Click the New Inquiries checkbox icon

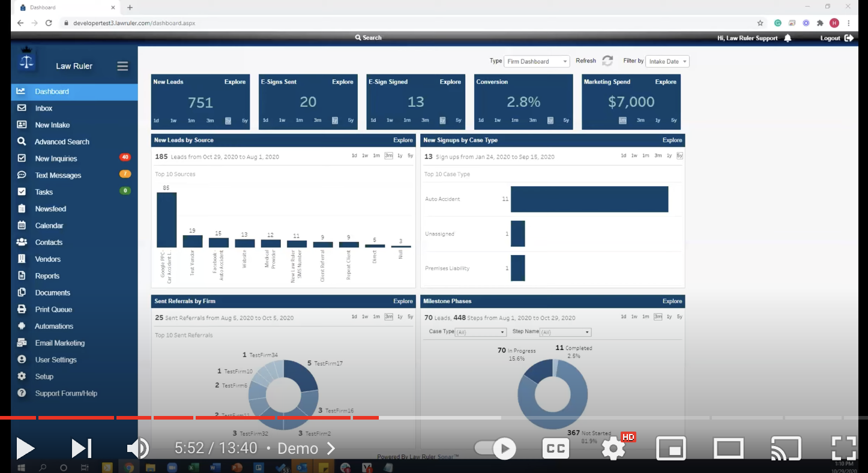(x=22, y=158)
